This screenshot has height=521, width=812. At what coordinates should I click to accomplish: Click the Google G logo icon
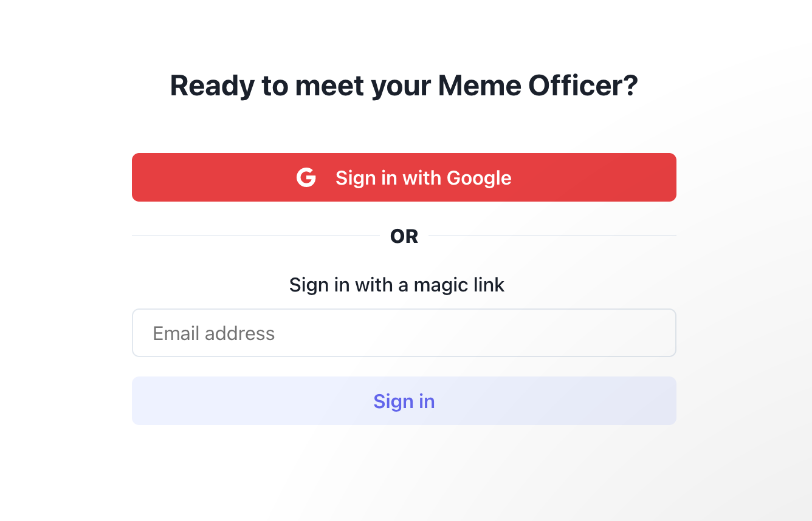(x=306, y=178)
